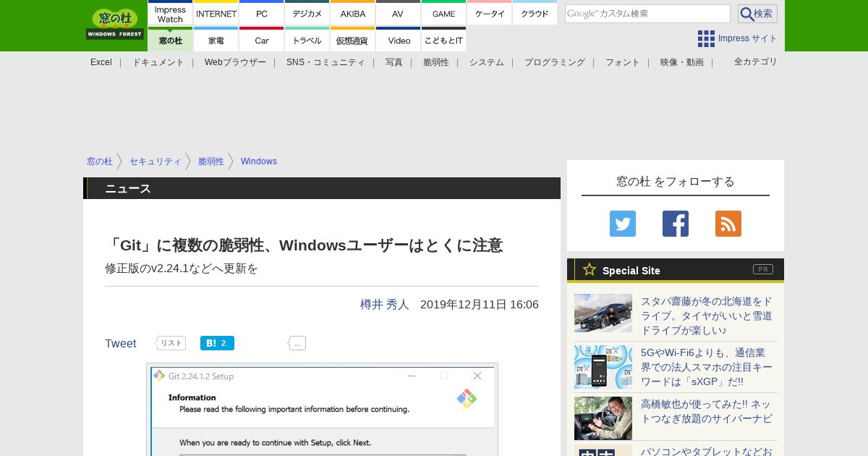Open the スタパ齋藤 北海道ドライブ article link
The width and height of the screenshot is (868, 456).
tap(707, 316)
